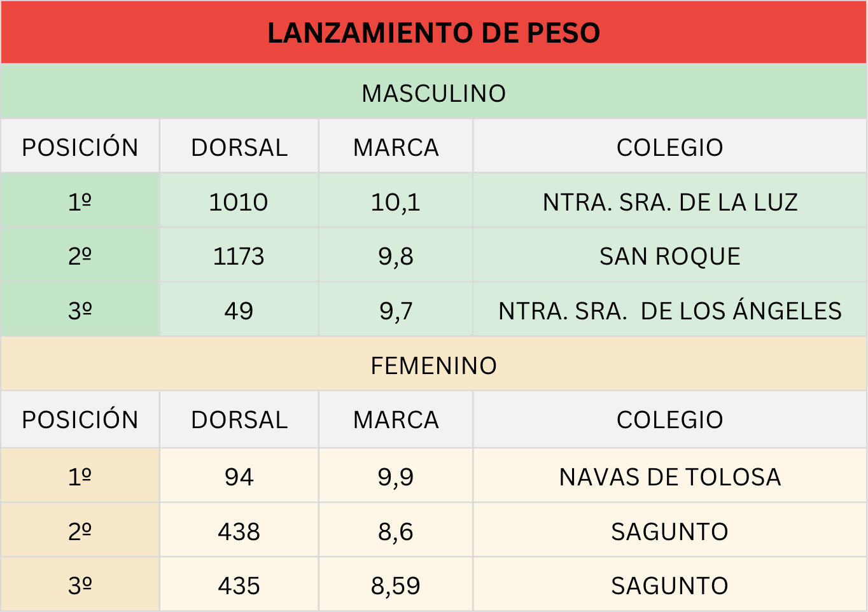The height and width of the screenshot is (612, 868).
Task: Select the marca cell 9,7
Action: (396, 311)
